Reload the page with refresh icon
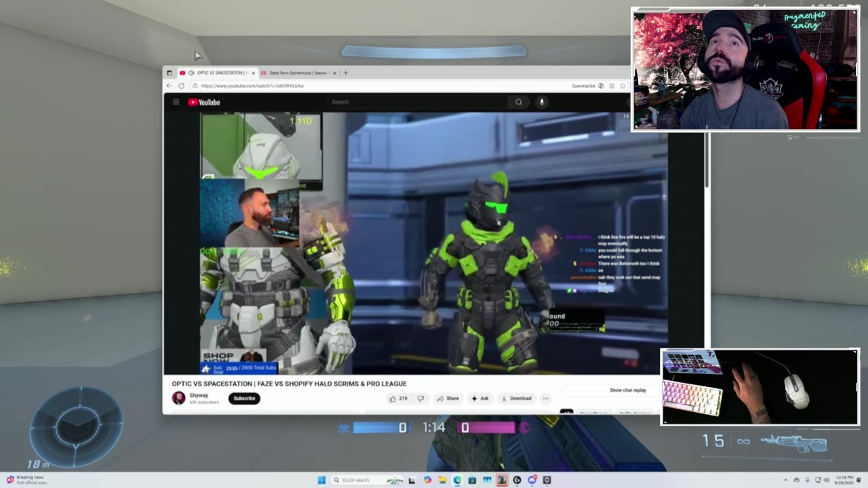This screenshot has height=488, width=868. 181,86
